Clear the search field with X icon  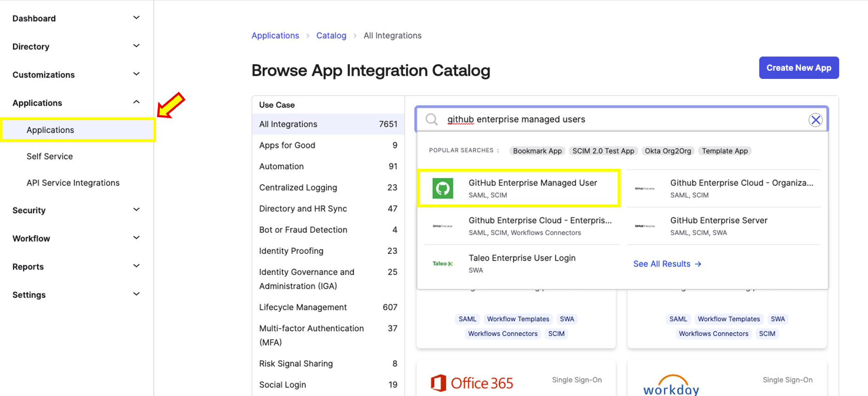click(x=816, y=120)
